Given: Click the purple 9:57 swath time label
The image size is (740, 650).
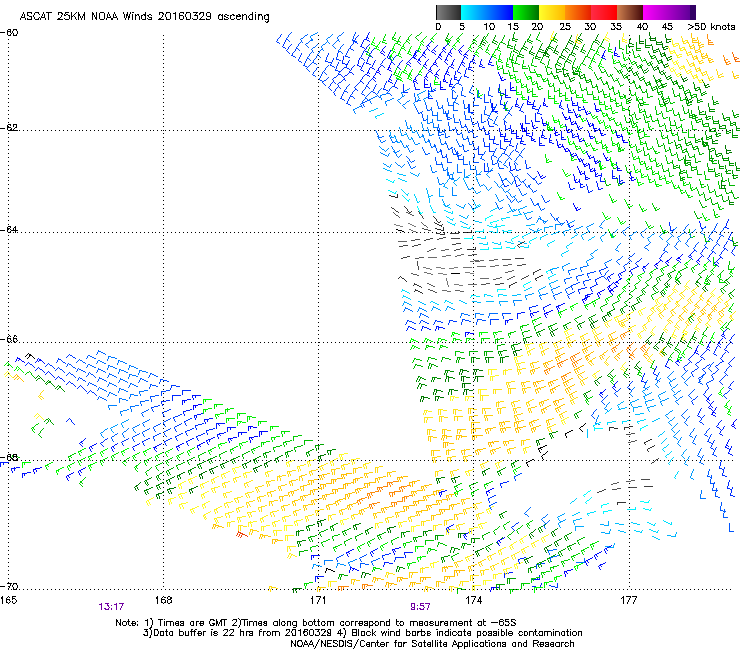Looking at the screenshot, I should (x=420, y=607).
